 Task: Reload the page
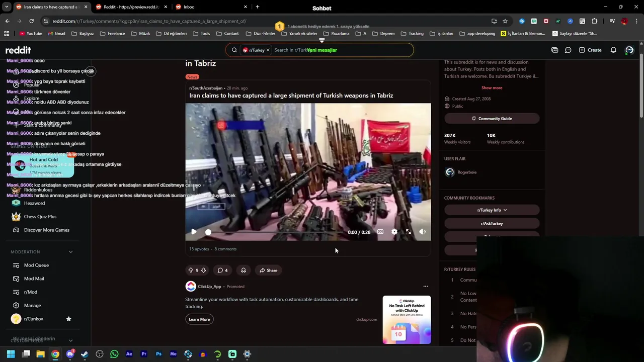pyautogui.click(x=31, y=21)
